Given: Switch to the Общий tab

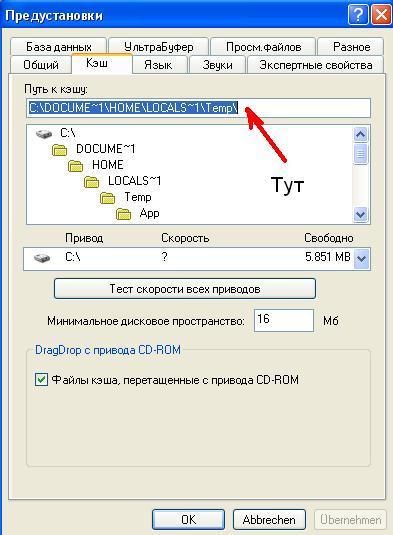Looking at the screenshot, I should [x=41, y=65].
